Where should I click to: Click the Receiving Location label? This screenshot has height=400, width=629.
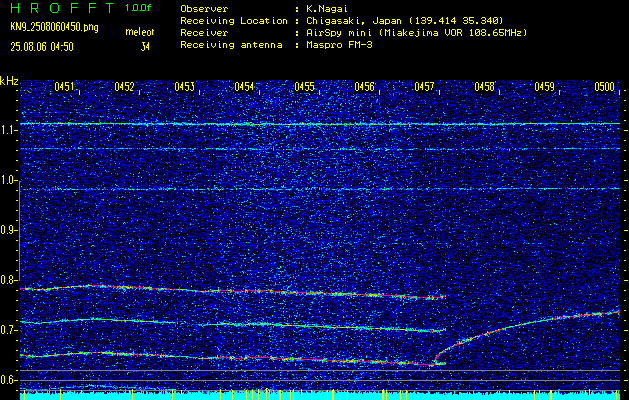[234, 21]
